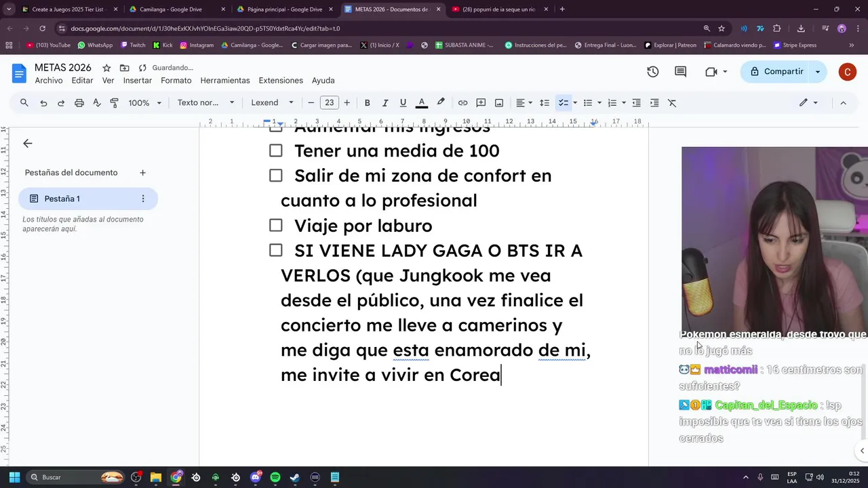Image resolution: width=868 pixels, height=488 pixels.
Task: Expand Compartir options arrow
Action: (818, 72)
